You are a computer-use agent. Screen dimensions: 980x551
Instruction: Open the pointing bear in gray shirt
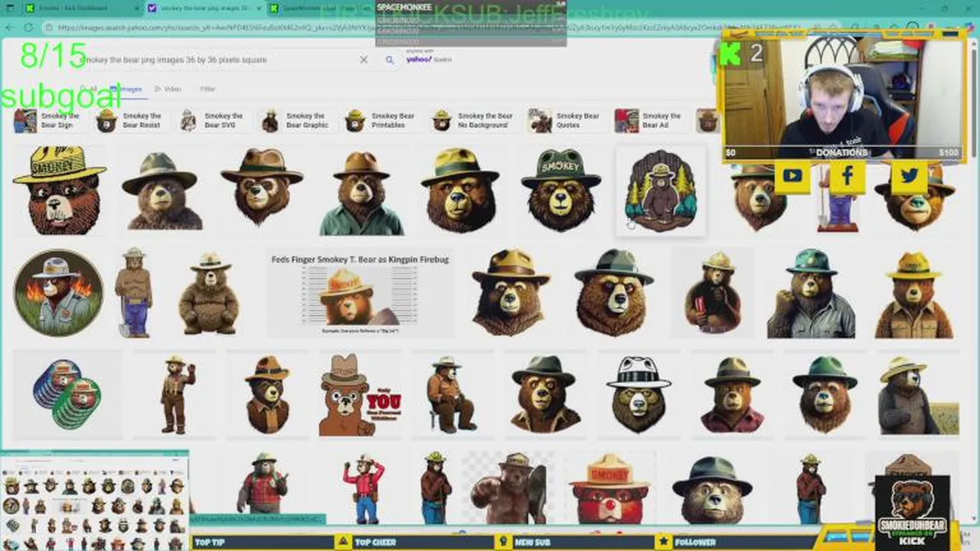click(x=812, y=293)
